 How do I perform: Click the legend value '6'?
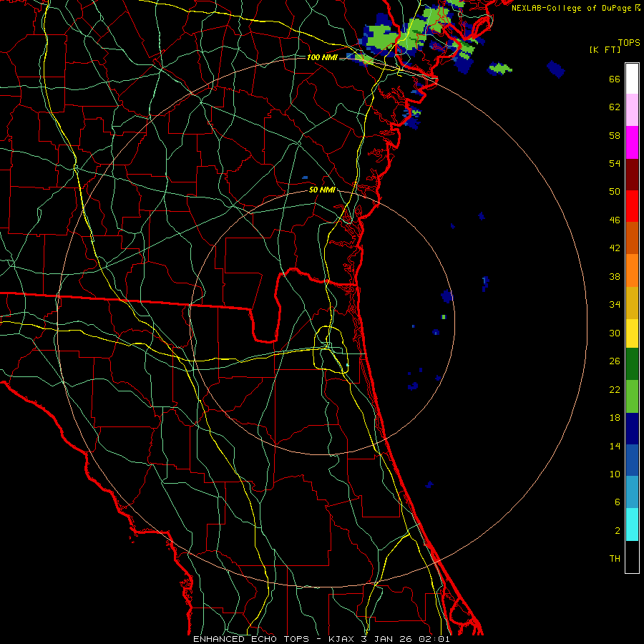click(618, 502)
